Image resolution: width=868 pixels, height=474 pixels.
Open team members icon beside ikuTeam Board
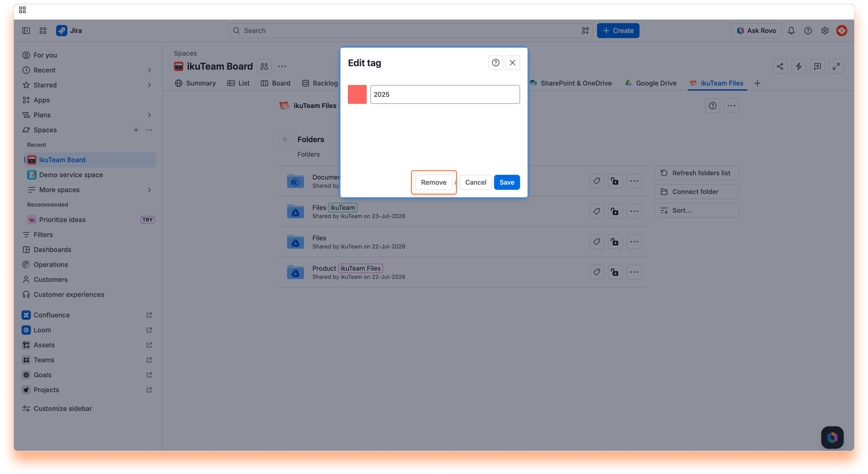tap(264, 66)
